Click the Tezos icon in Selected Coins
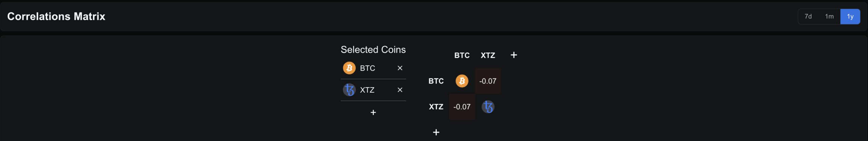This screenshot has height=141, width=868. 349,90
